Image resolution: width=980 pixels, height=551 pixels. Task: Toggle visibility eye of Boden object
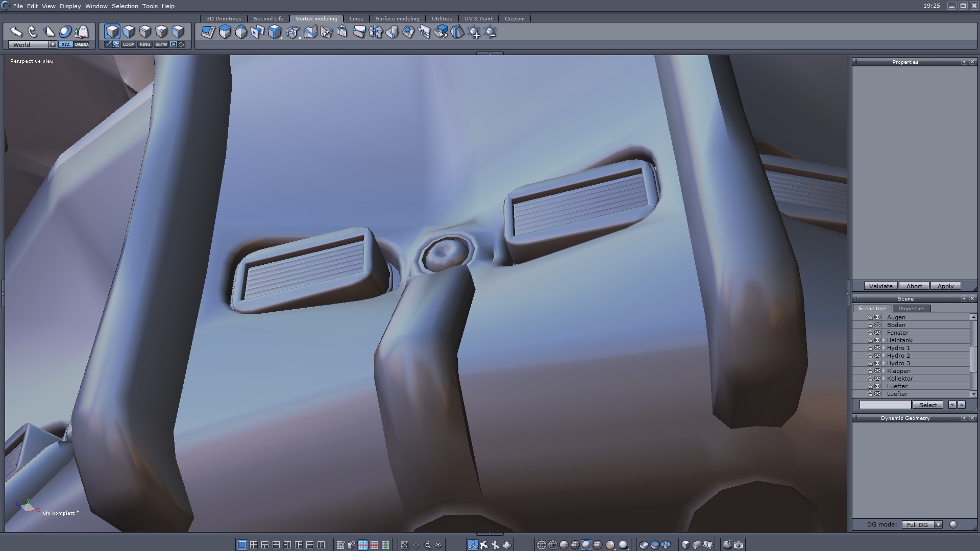pyautogui.click(x=877, y=325)
